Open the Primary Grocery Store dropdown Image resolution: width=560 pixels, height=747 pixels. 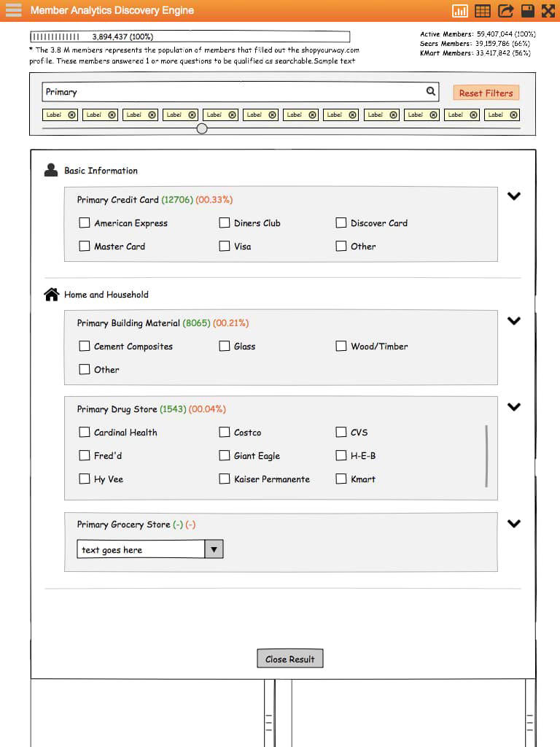point(214,550)
